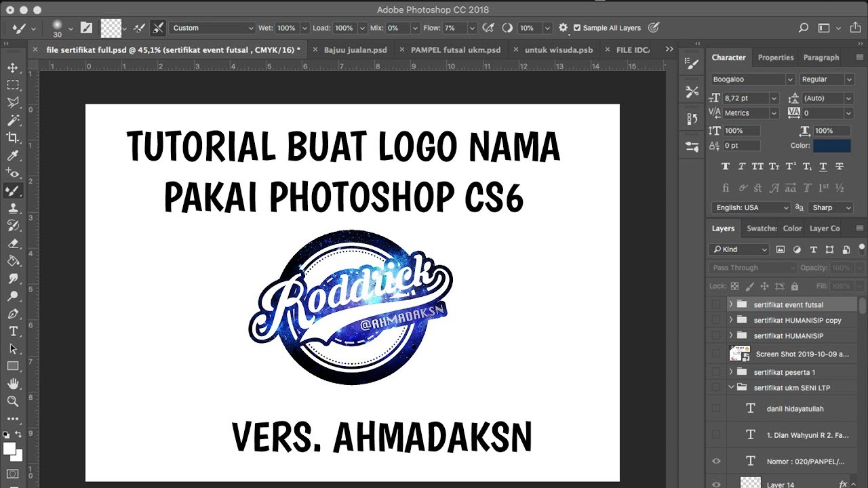Open the Custom brush combination dropdown
Image resolution: width=868 pixels, height=488 pixels.
click(212, 28)
